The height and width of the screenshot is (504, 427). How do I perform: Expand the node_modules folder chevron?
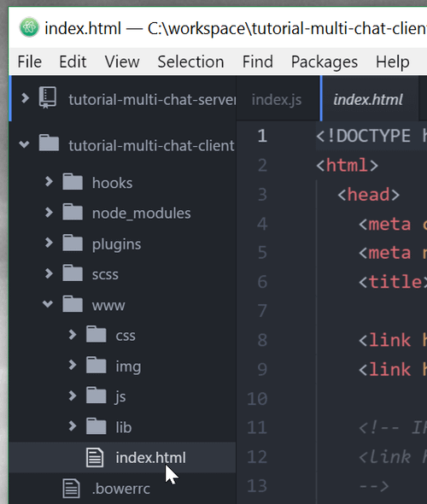(49, 212)
